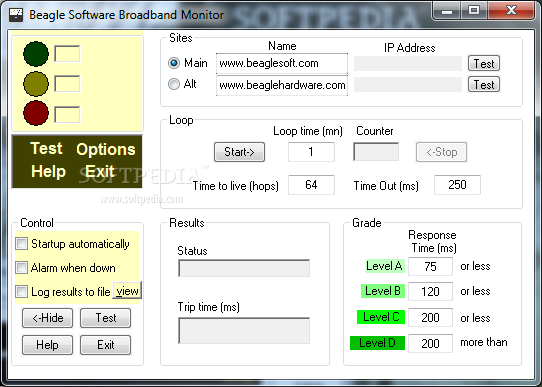This screenshot has height=387, width=542.
Task: Click the <-Hide button
Action: (x=47, y=318)
